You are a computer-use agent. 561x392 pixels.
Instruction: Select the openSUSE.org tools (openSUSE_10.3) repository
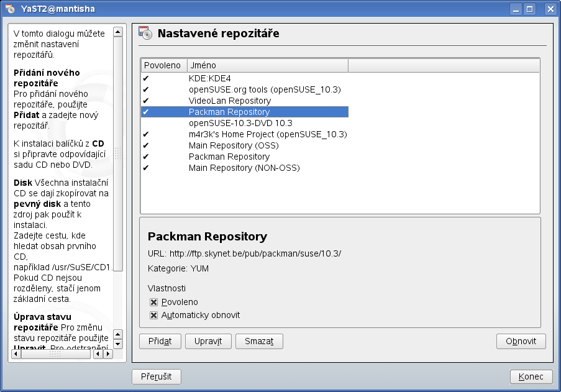[x=245, y=89]
